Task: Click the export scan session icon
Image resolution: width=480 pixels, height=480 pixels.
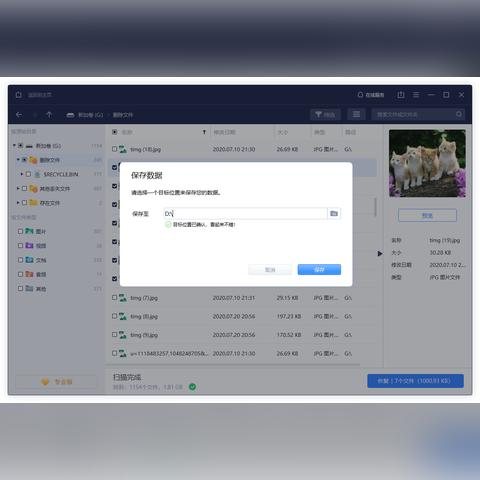Action: (401, 95)
